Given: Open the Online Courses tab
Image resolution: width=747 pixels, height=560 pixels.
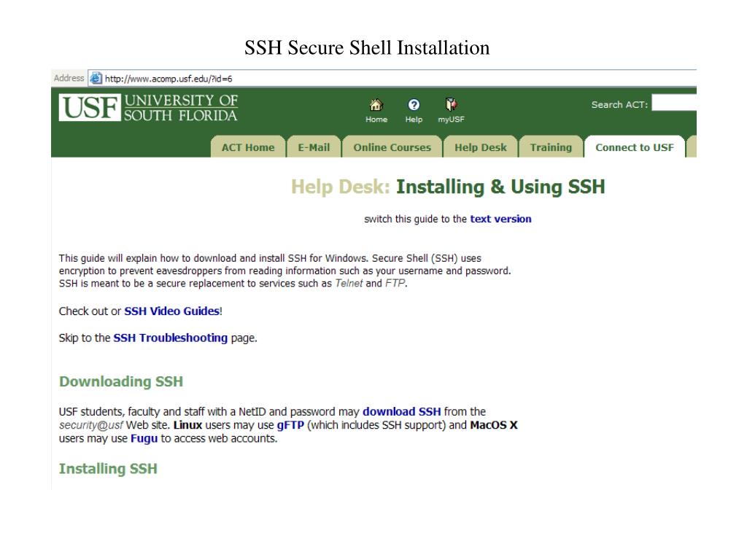Looking at the screenshot, I should (392, 147).
